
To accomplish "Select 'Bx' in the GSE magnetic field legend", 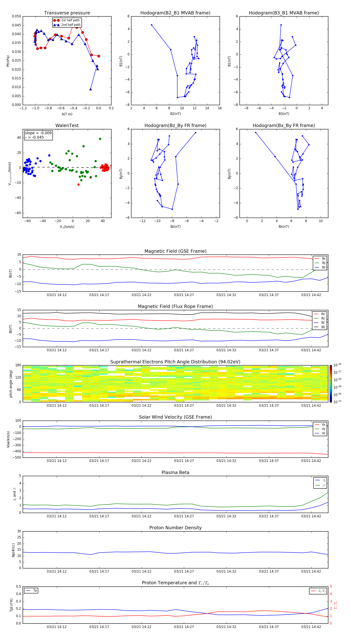I will pos(320,259).
